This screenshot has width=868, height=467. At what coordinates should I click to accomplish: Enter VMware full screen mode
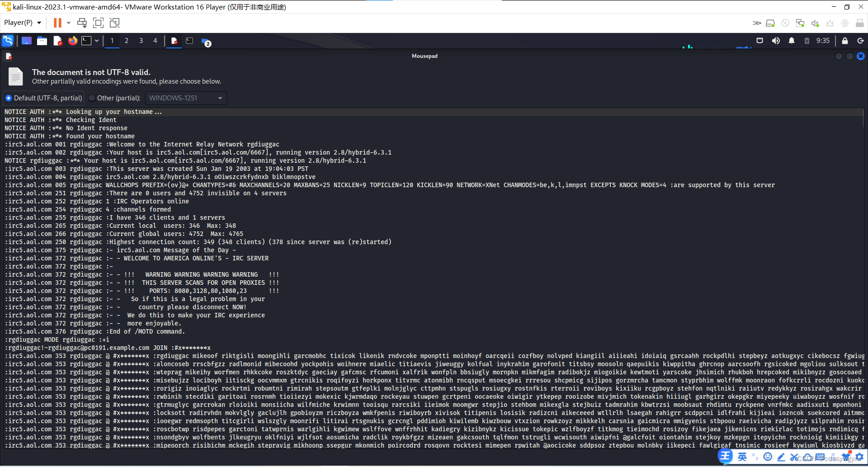click(x=98, y=23)
